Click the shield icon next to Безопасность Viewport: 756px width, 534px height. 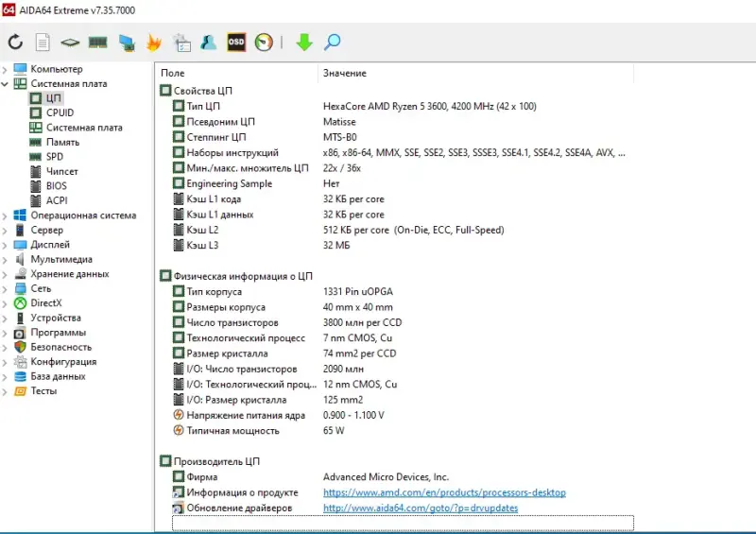pyautogui.click(x=20, y=347)
